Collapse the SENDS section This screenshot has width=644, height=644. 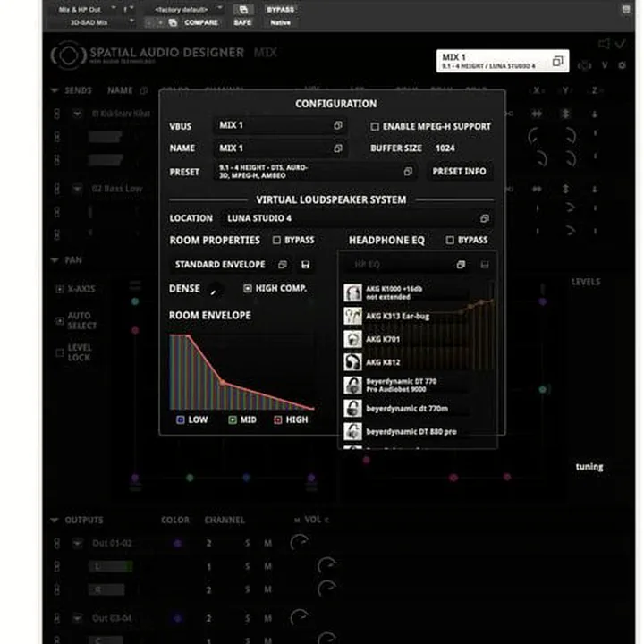coord(55,90)
